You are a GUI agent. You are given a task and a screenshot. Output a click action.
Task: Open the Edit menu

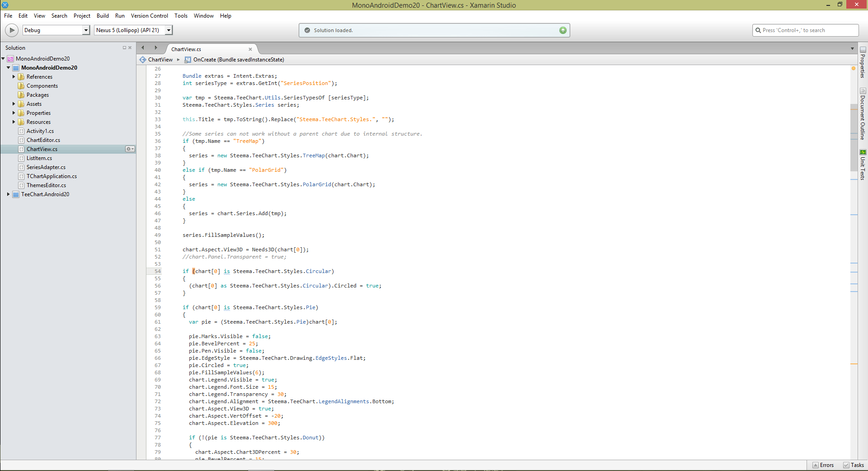23,16
